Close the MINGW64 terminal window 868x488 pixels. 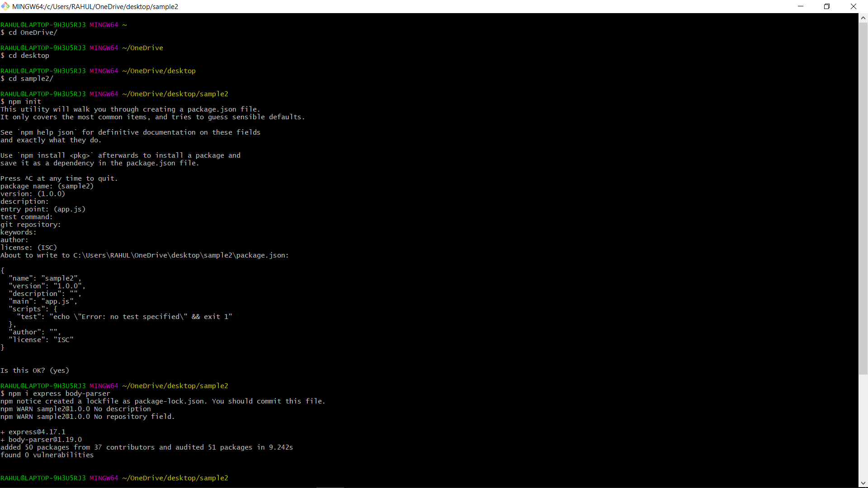tap(854, 6)
